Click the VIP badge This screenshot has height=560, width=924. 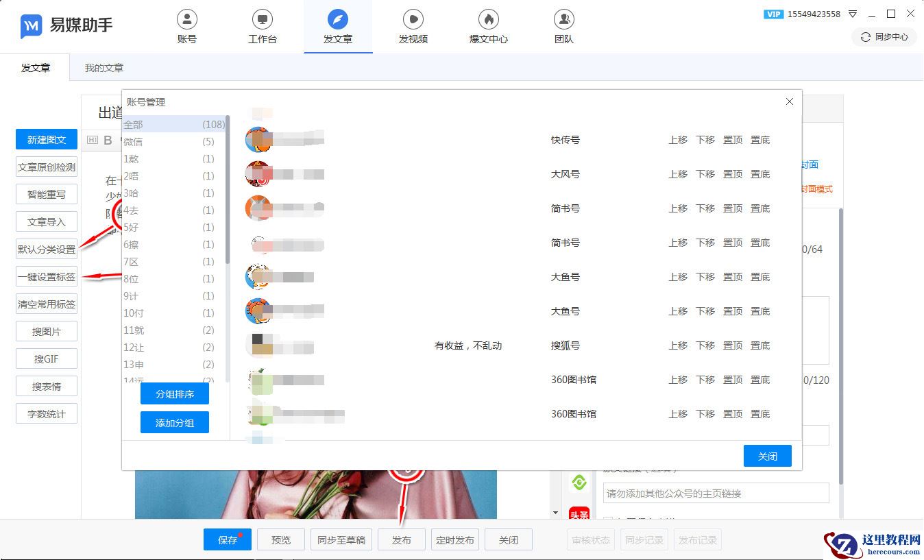coord(773,14)
